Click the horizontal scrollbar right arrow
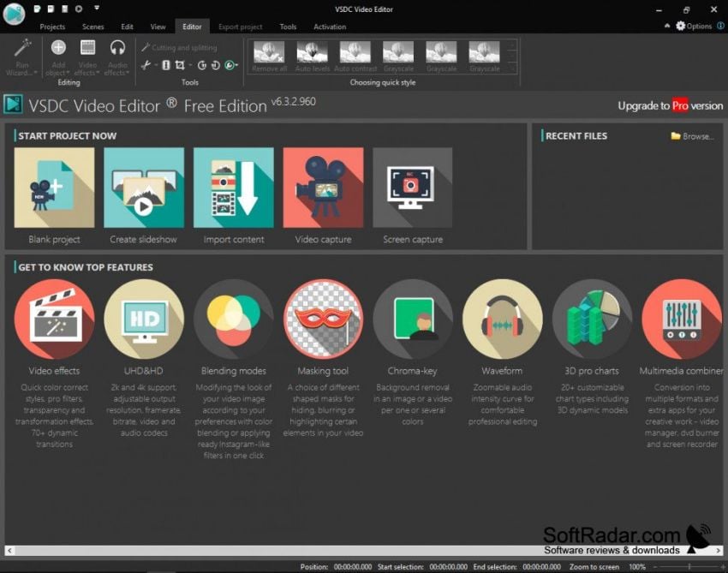The width and height of the screenshot is (728, 573). [x=719, y=550]
